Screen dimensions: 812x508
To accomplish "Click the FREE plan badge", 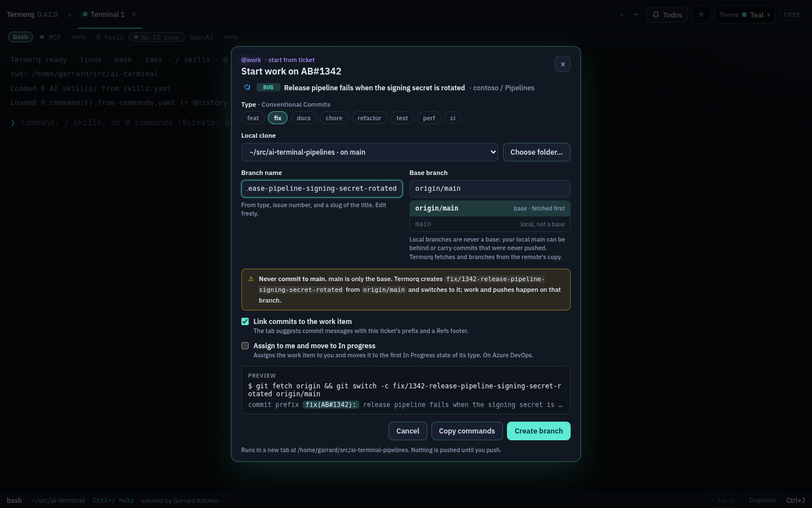I will point(792,15).
